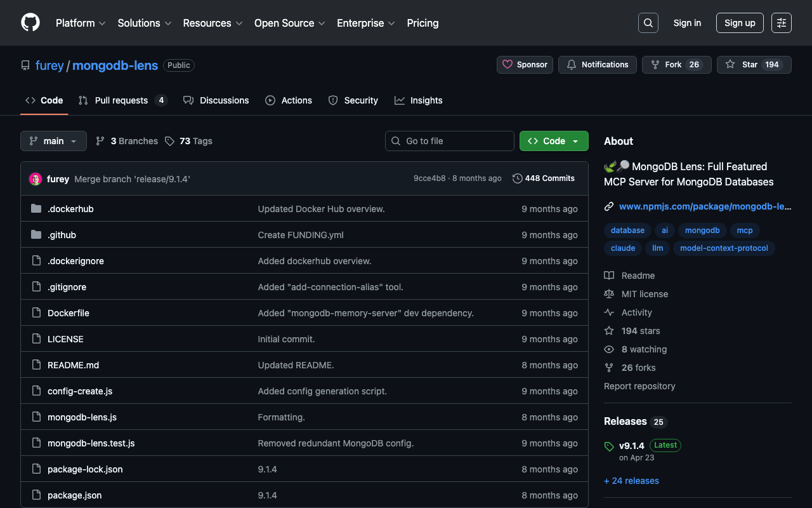Switch to the Pull requests tab
Image resolution: width=812 pixels, height=508 pixels.
coord(121,100)
